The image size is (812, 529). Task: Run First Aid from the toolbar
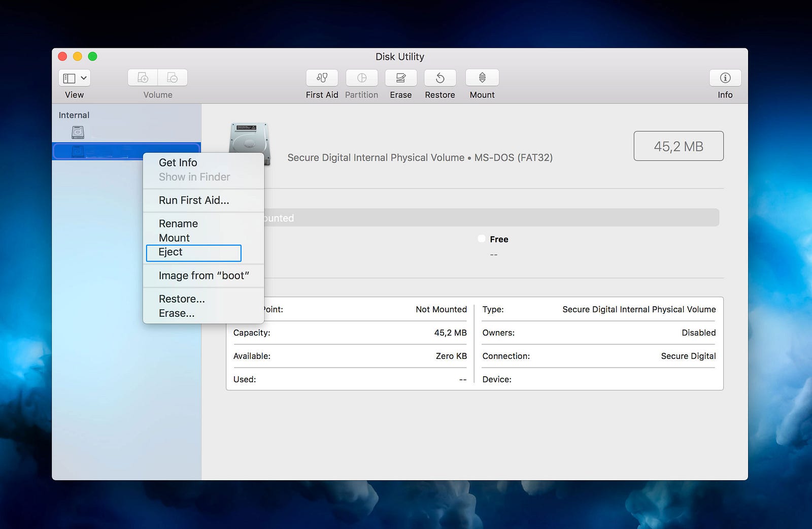click(322, 78)
